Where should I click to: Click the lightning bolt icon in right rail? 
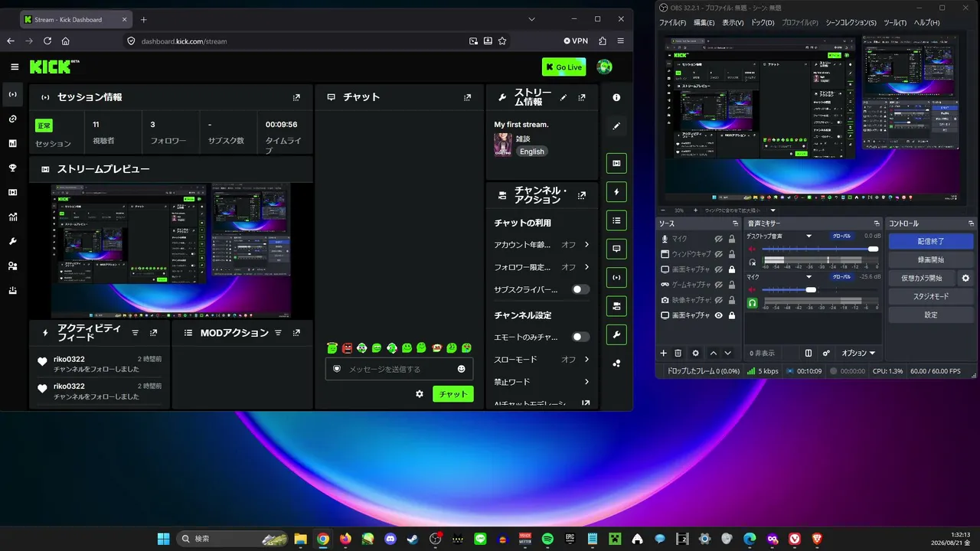[616, 191]
